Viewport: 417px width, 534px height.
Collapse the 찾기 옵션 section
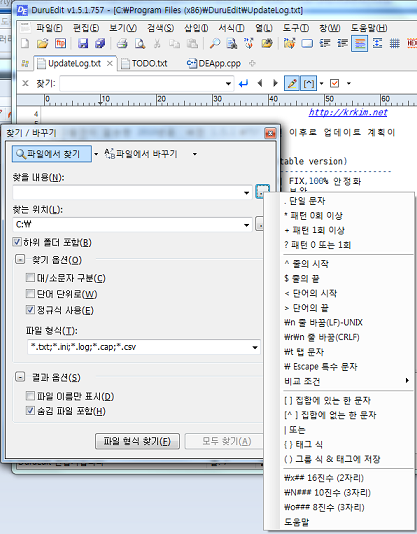[x=20, y=260]
